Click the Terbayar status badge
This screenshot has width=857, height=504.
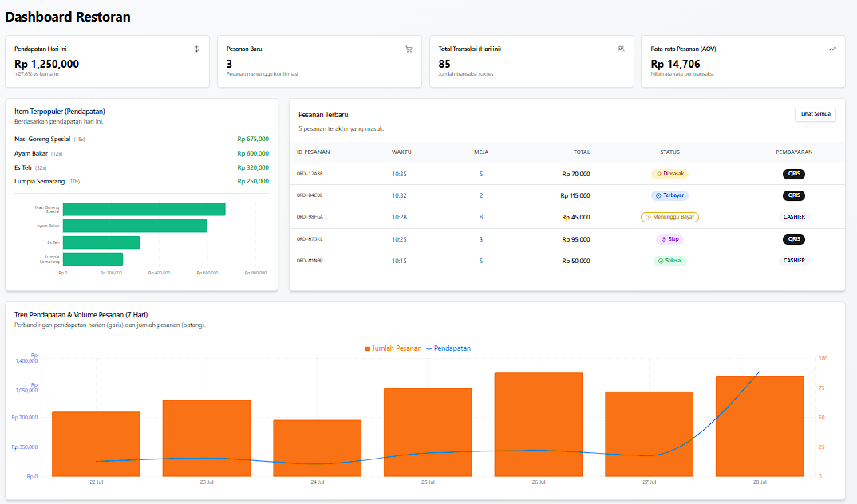(x=669, y=195)
